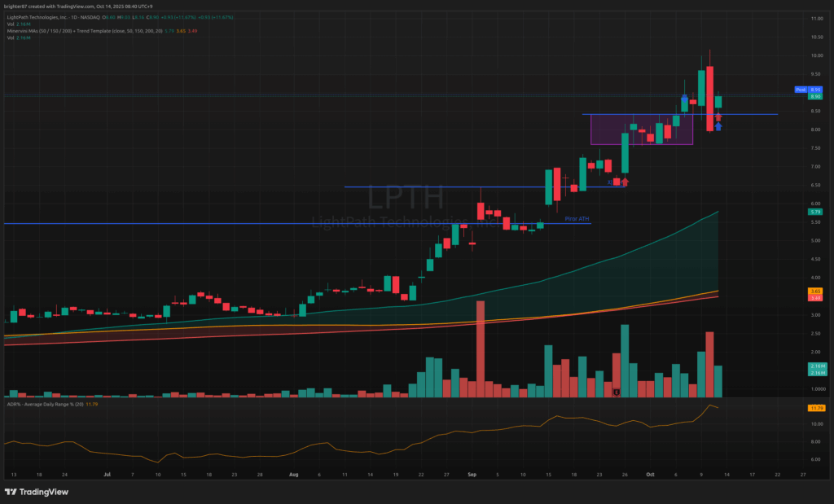
Task: Click the red 3.49 moving average axis label
Action: (814, 298)
